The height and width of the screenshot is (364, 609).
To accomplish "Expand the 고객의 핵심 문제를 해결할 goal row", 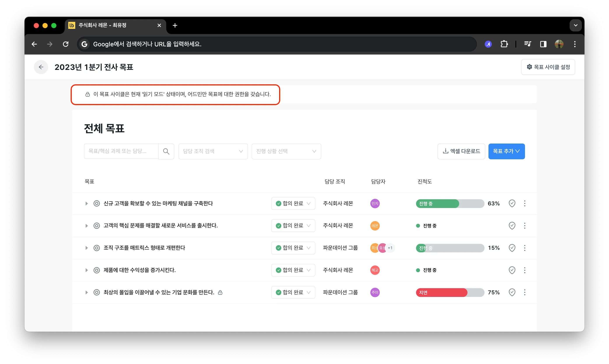I will click(x=86, y=226).
